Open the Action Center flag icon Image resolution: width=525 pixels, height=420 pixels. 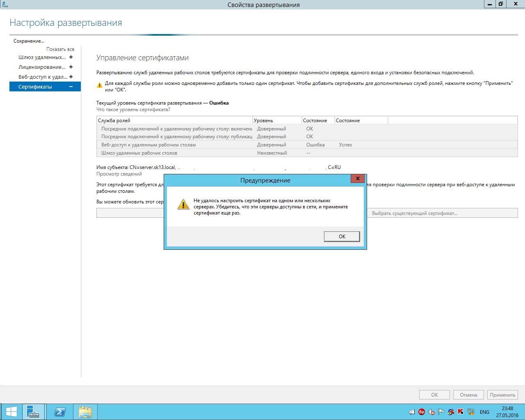point(441,412)
